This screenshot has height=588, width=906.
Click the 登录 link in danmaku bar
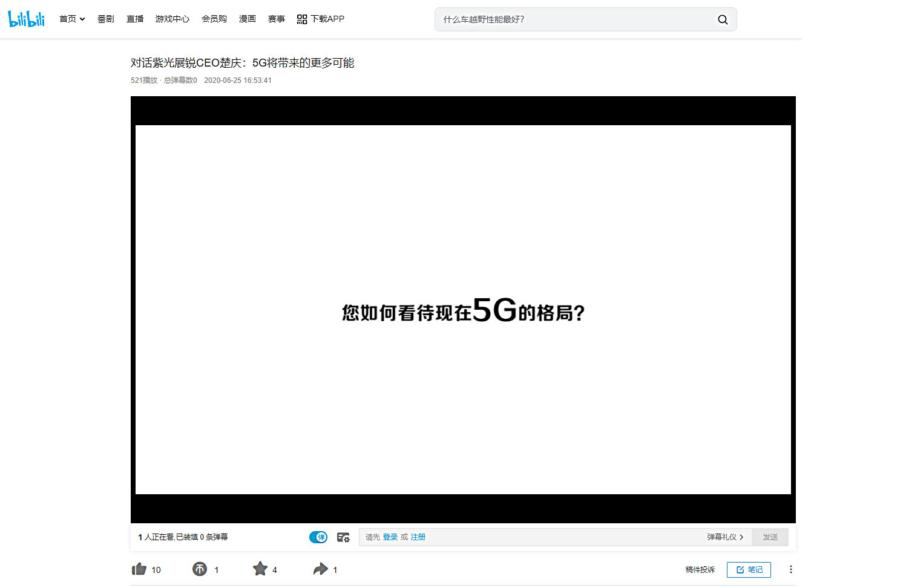point(390,537)
